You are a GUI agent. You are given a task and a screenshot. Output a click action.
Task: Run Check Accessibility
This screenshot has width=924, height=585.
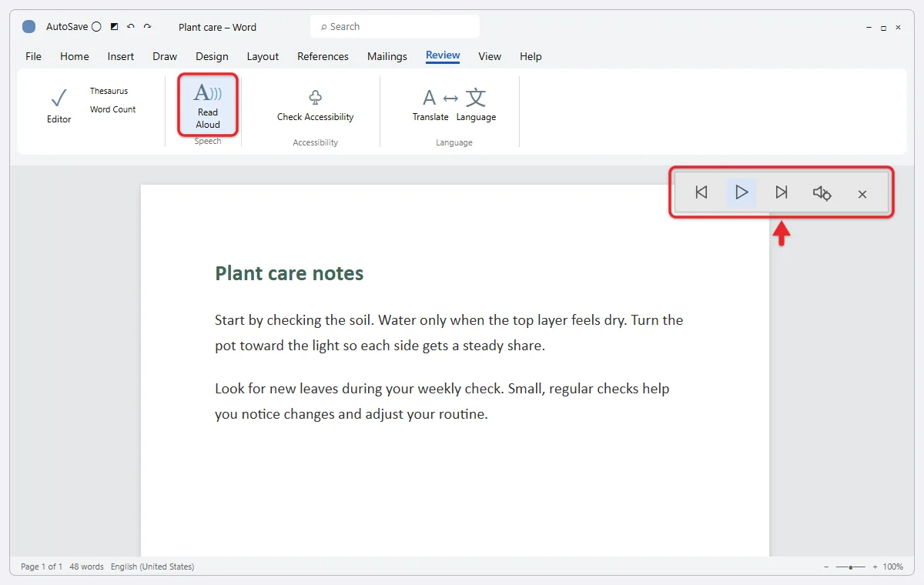316,105
